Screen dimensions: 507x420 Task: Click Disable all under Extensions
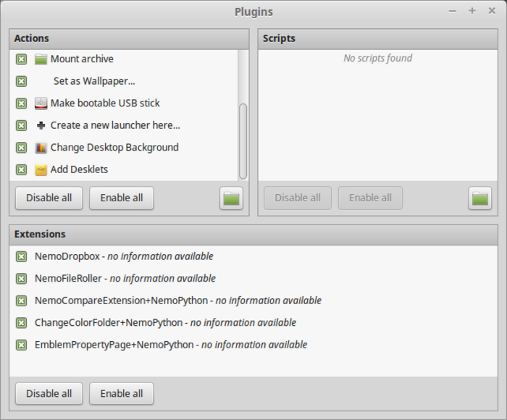pyautogui.click(x=49, y=394)
